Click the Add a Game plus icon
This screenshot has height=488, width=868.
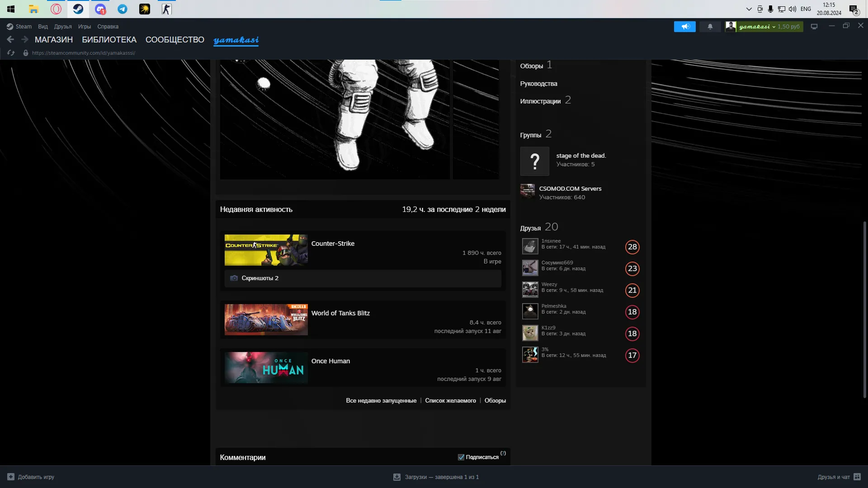pos(11,477)
